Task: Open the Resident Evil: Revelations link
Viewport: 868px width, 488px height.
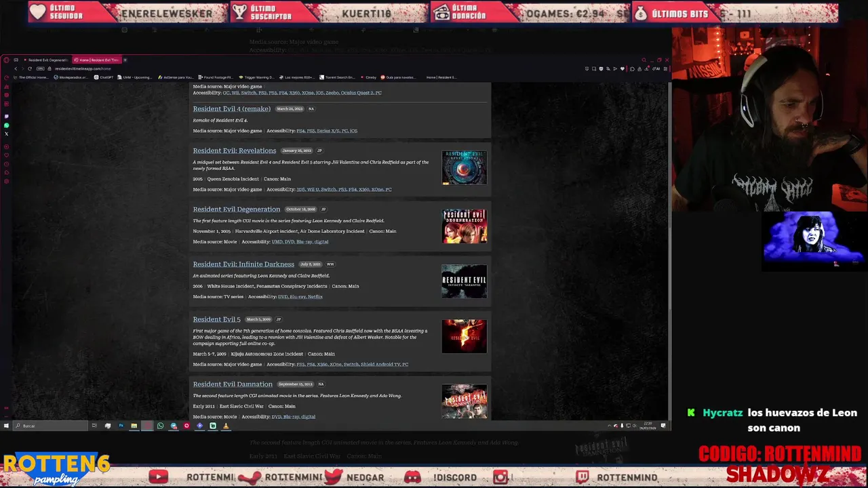Action: 234,150
